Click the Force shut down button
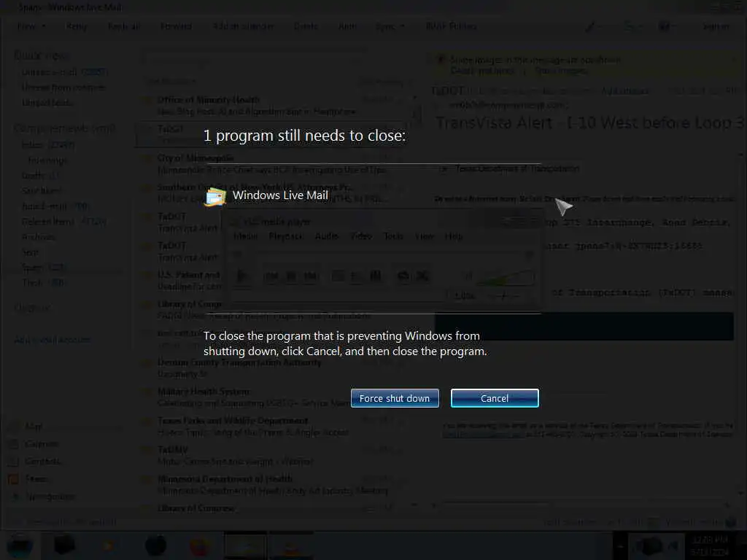Image resolution: width=747 pixels, height=560 pixels. tap(395, 398)
